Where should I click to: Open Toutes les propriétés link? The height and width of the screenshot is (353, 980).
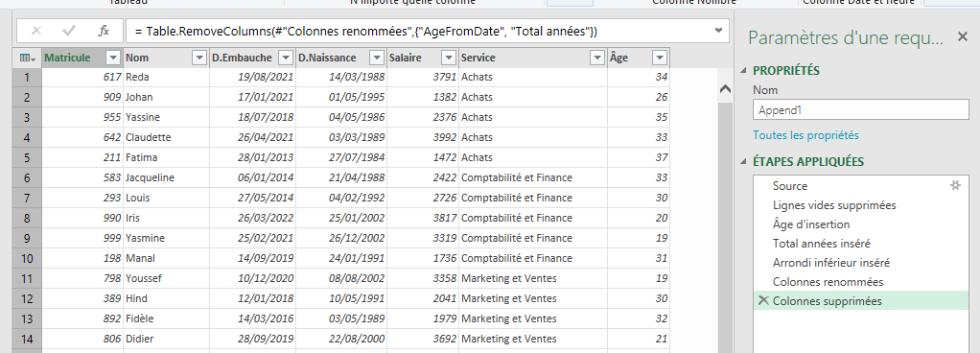(x=805, y=135)
